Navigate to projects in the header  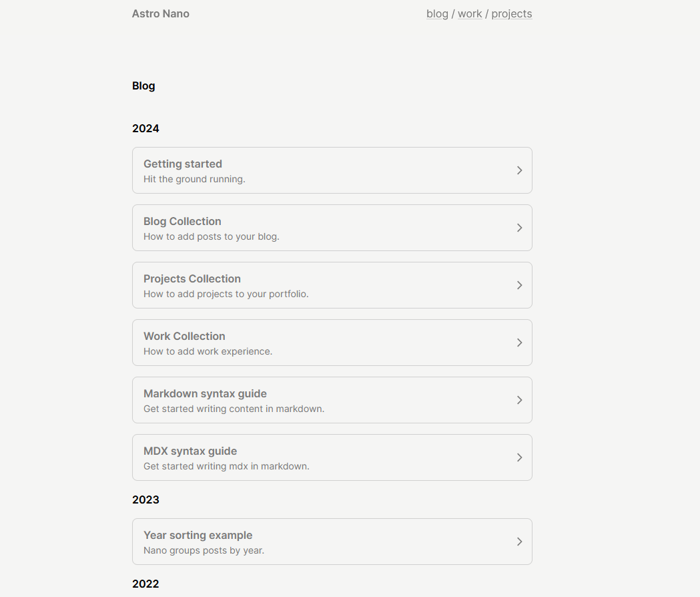512,14
